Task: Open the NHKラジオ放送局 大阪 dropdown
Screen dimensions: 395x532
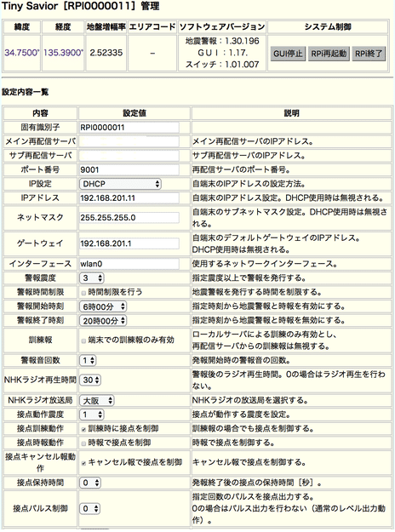Action: (97, 401)
